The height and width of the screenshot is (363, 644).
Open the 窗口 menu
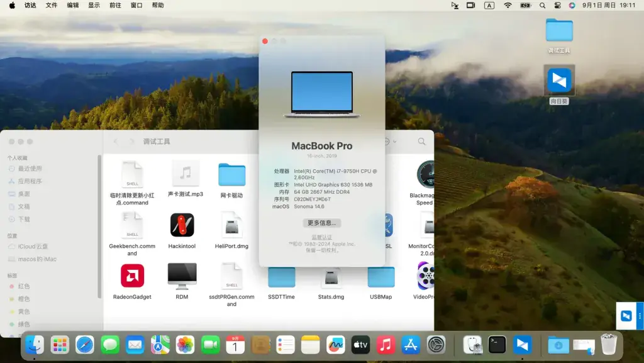(136, 5)
